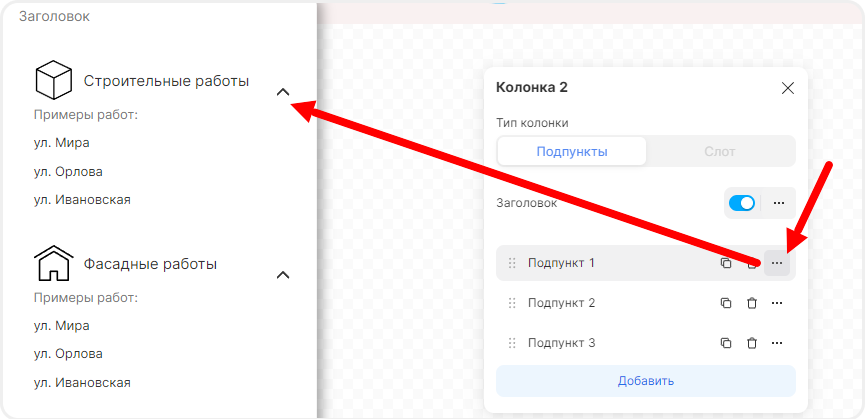
Task: Select the Подпункт 2 row label
Action: 561,303
